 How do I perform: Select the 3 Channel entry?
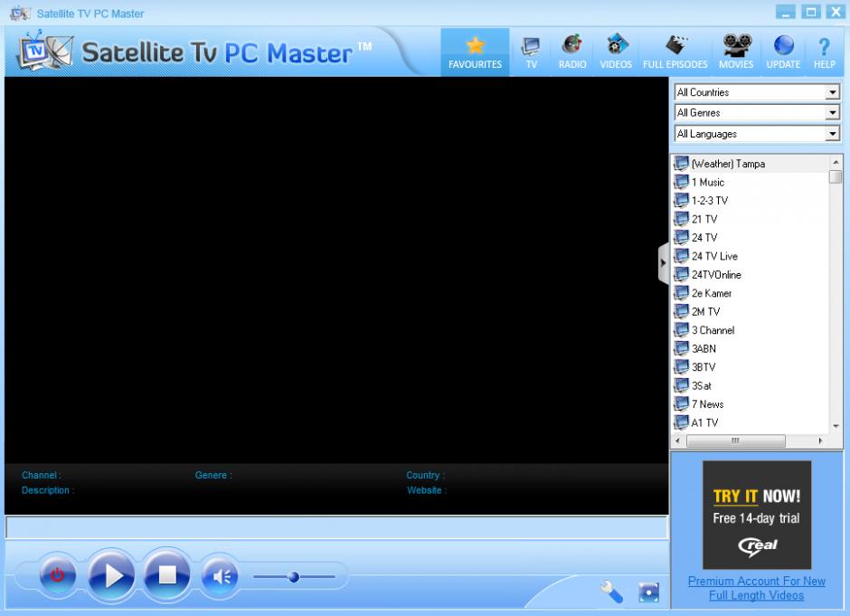tap(751, 330)
